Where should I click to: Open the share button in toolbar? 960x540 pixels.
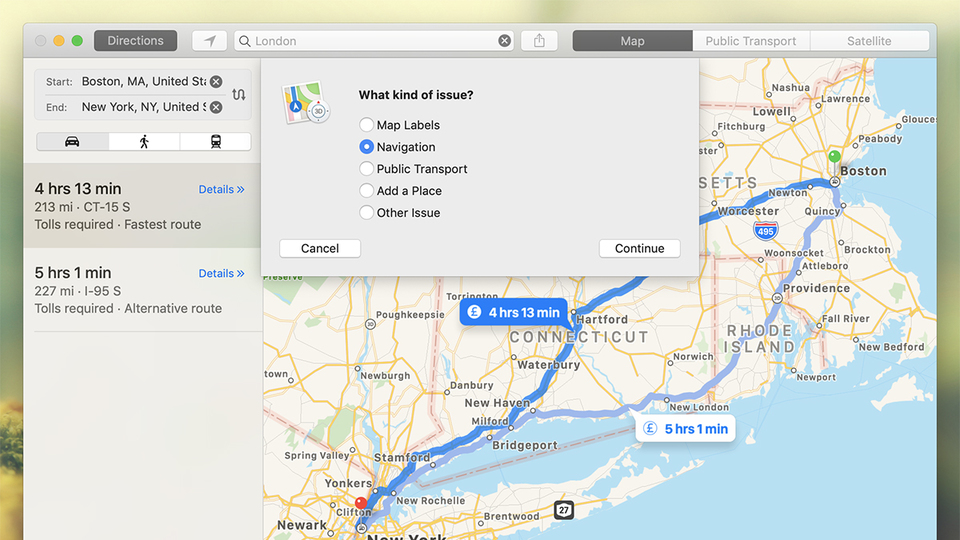pos(539,41)
